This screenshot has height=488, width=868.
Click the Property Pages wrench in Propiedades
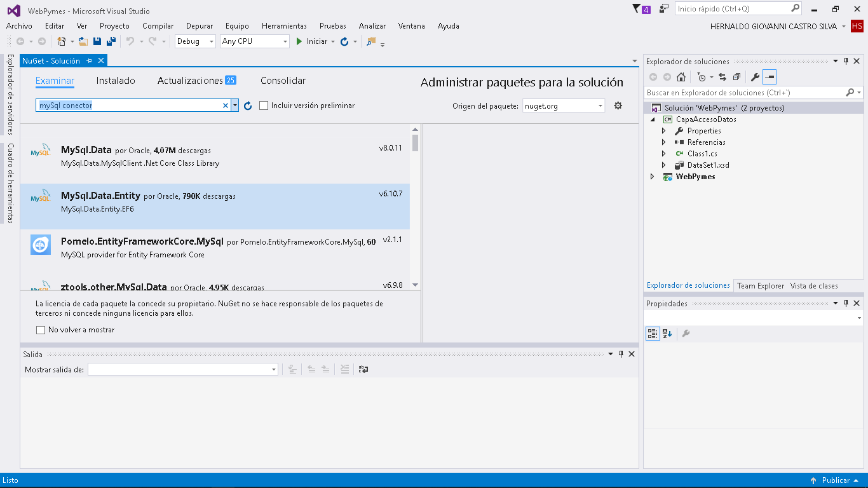click(x=686, y=333)
